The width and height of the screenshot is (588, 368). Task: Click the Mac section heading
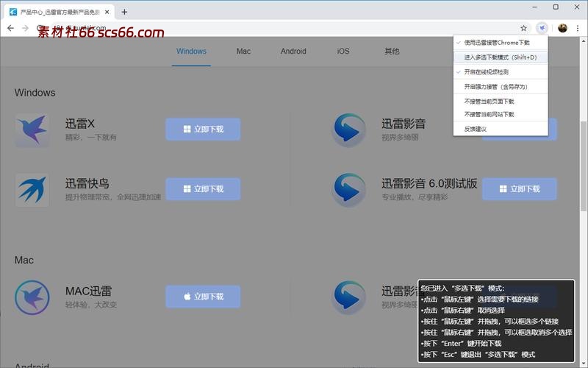(x=24, y=260)
